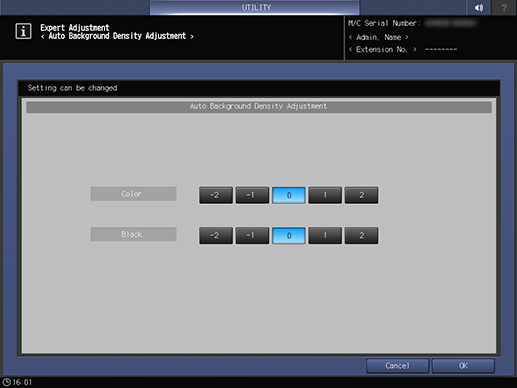Viewport: 517px width, 388px height.
Task: Select Color density value 0
Action: click(x=289, y=195)
